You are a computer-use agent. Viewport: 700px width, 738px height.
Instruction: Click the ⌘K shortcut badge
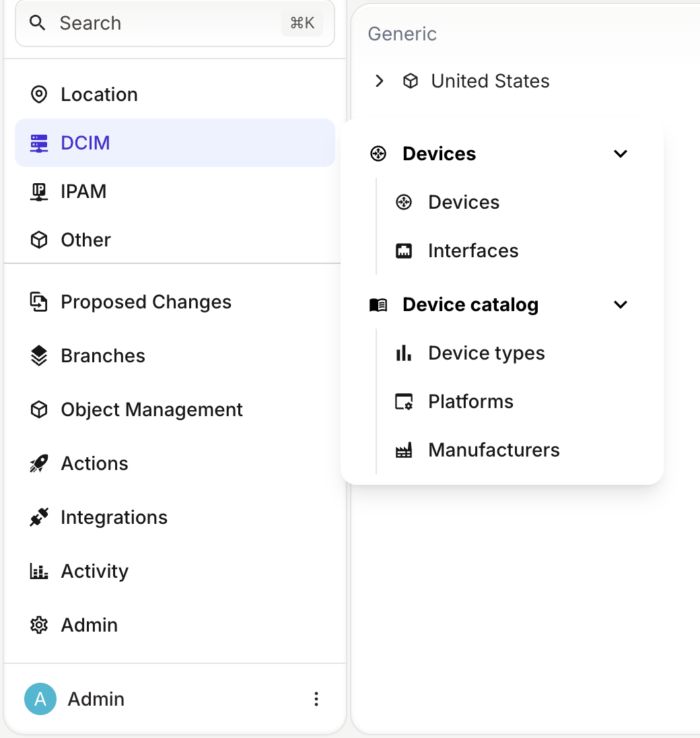click(302, 23)
